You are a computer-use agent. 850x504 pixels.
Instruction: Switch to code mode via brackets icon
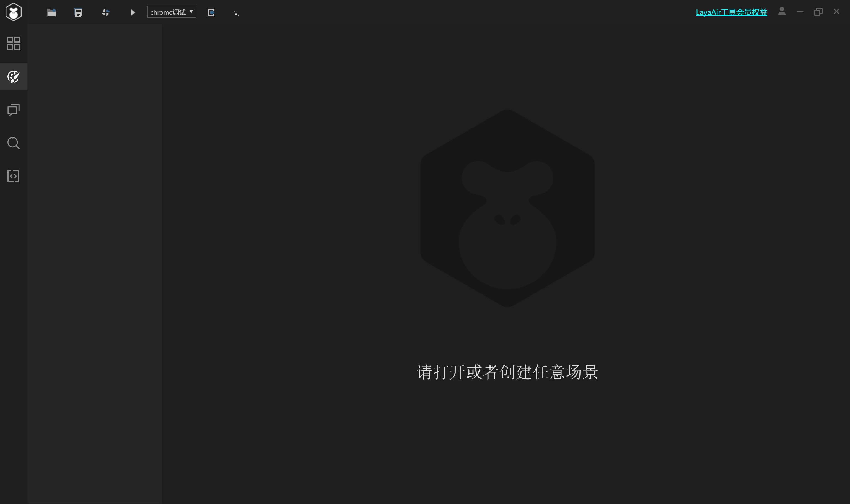click(x=14, y=176)
